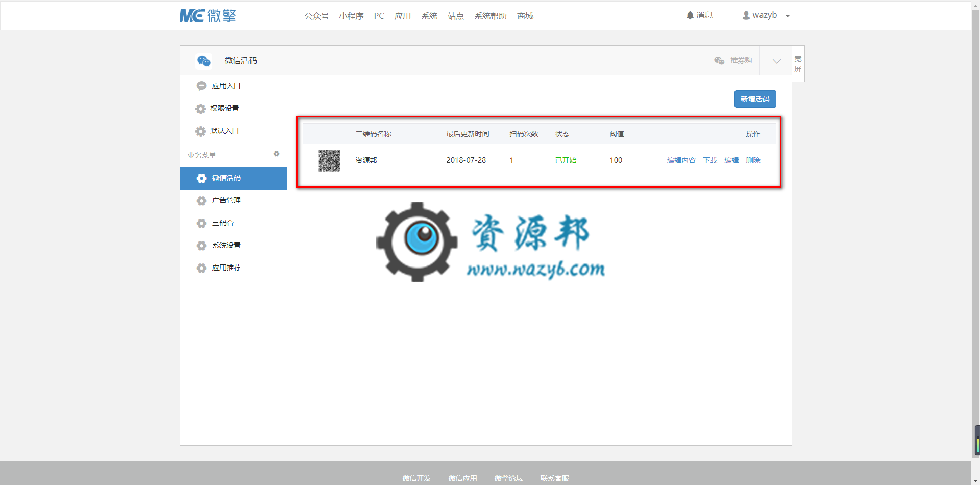
Task: Click the 2018-07-28 date cell
Action: pyautogui.click(x=466, y=160)
